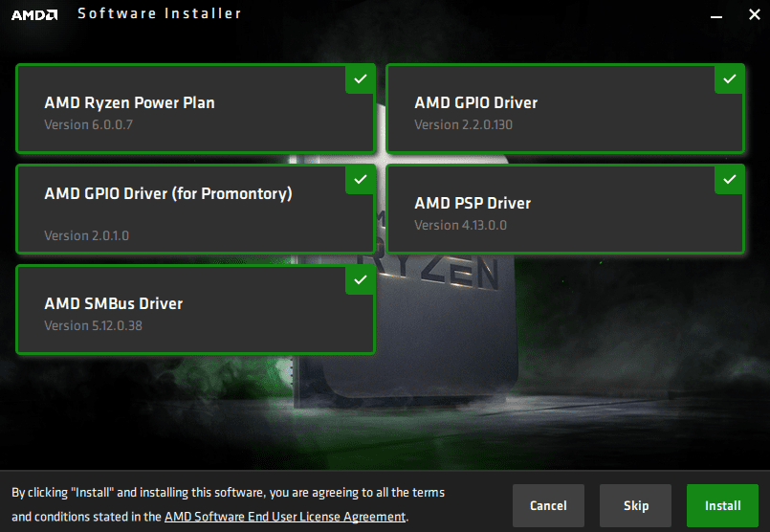Click the Skip button

635,505
